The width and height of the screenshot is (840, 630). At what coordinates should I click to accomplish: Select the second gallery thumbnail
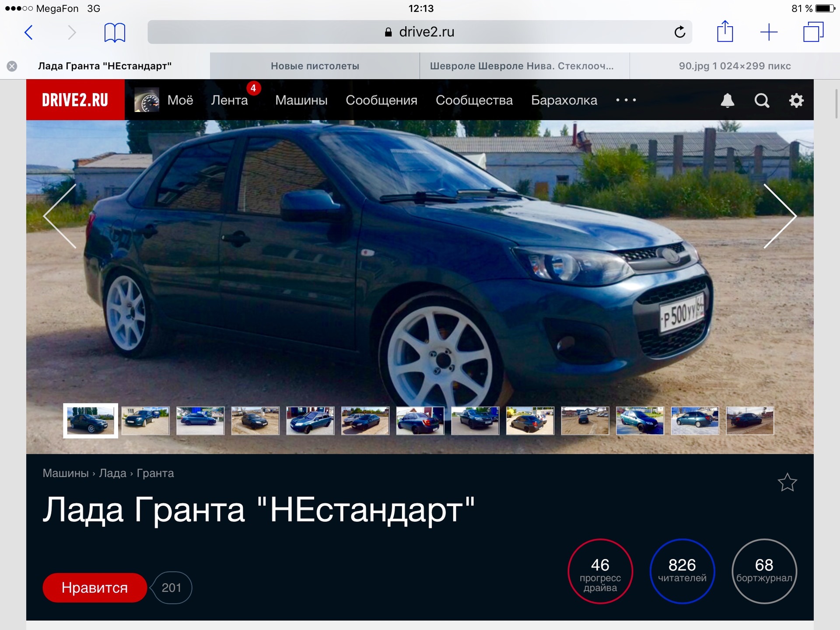pos(145,420)
